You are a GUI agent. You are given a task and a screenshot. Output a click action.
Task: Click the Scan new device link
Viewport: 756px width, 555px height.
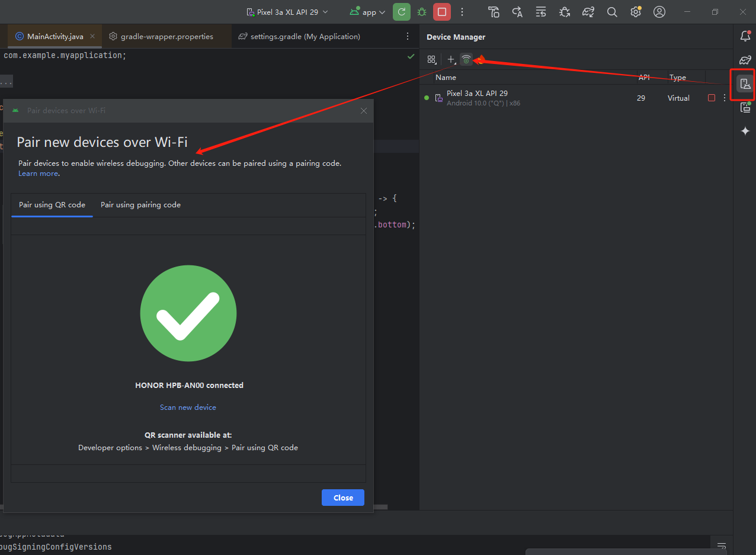pyautogui.click(x=188, y=408)
